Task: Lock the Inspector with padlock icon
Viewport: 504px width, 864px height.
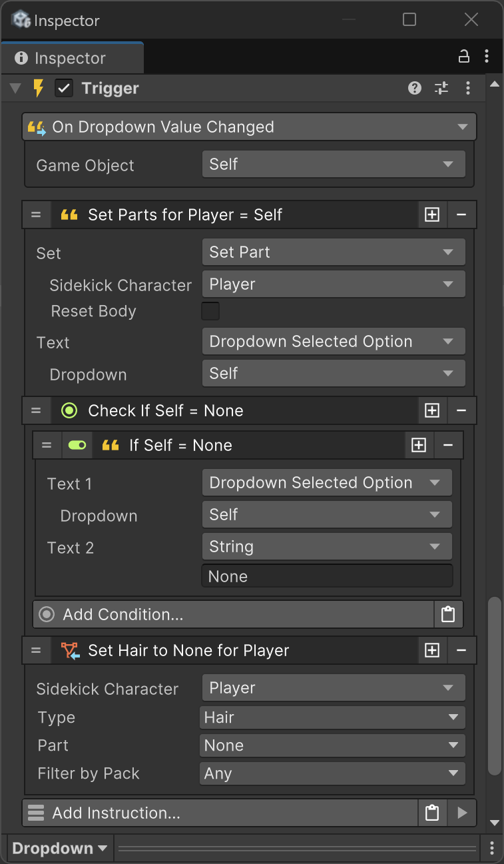Action: tap(464, 57)
